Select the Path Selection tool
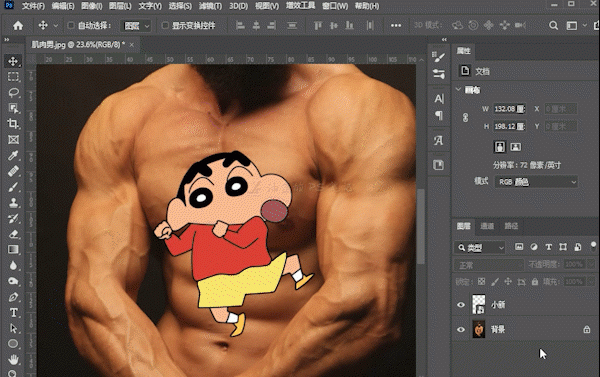Screen dimensions: 600x377 (13, 328)
